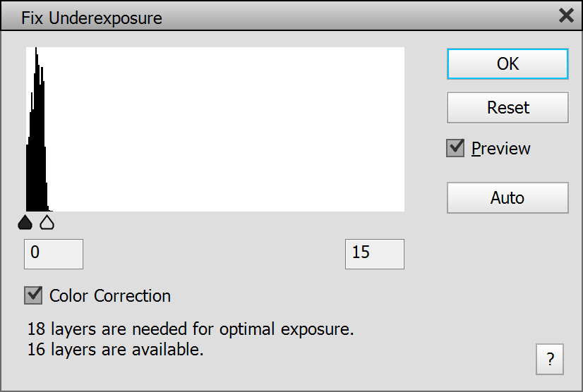The width and height of the screenshot is (583, 392).
Task: Click the Color Correction text label
Action: pos(110,296)
